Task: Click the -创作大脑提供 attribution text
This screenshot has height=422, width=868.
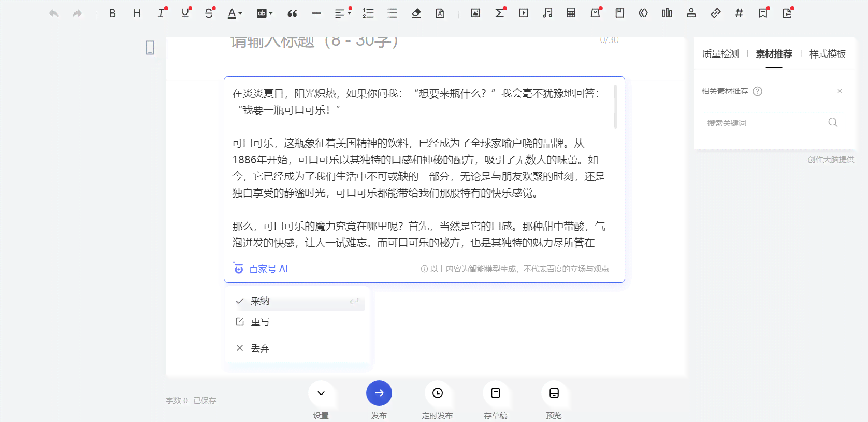Action: coord(829,160)
